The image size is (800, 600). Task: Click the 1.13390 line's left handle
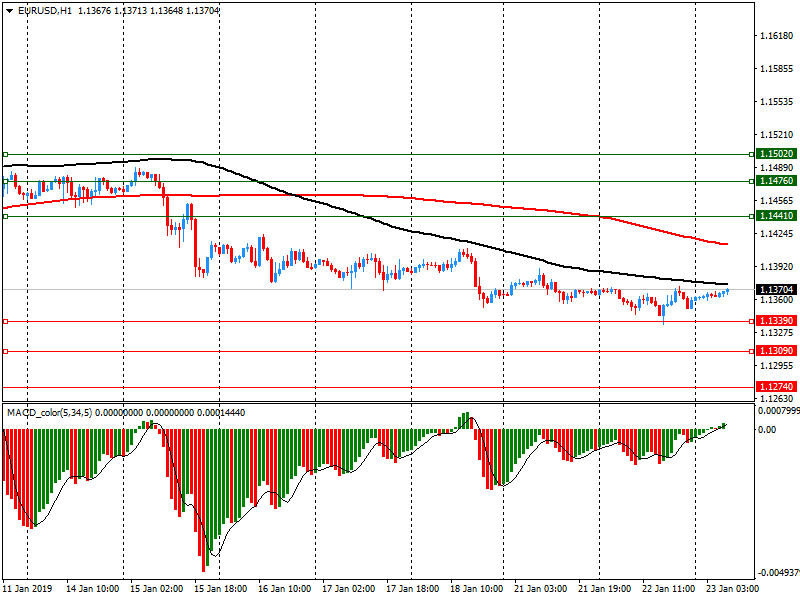tap(6, 321)
